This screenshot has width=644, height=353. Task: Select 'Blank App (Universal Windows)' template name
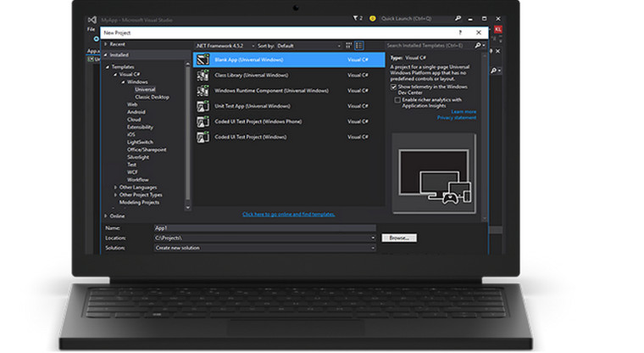(249, 59)
